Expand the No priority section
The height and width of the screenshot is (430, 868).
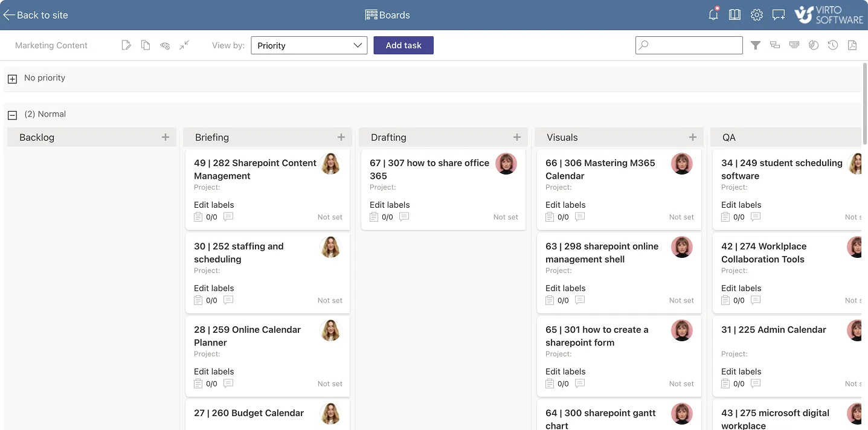(x=12, y=78)
